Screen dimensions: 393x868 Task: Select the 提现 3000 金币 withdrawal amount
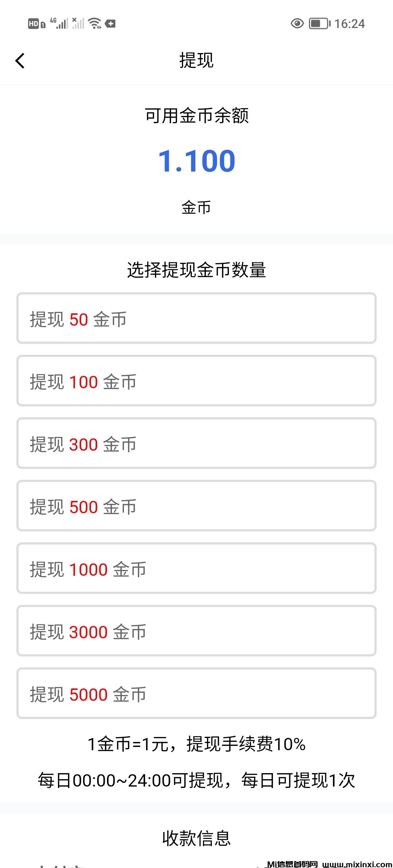click(x=196, y=631)
